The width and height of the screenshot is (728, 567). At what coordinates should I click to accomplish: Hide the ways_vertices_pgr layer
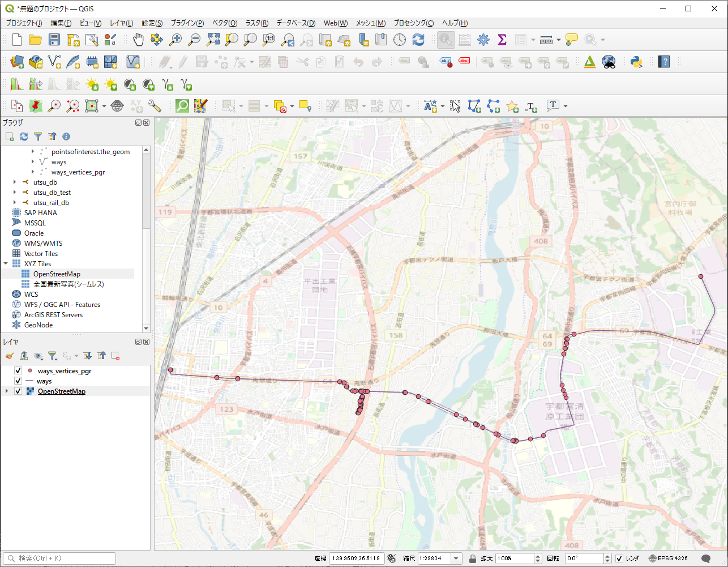pyautogui.click(x=18, y=371)
